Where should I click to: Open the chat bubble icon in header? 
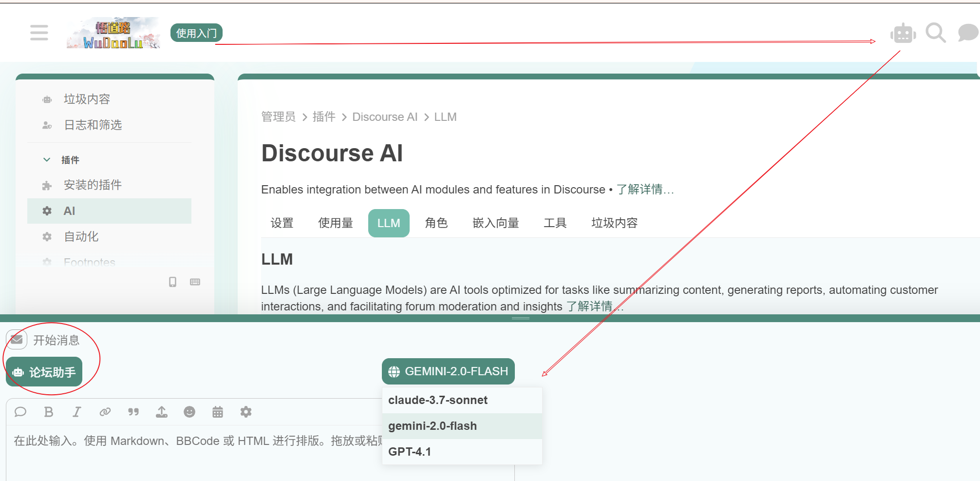(968, 33)
